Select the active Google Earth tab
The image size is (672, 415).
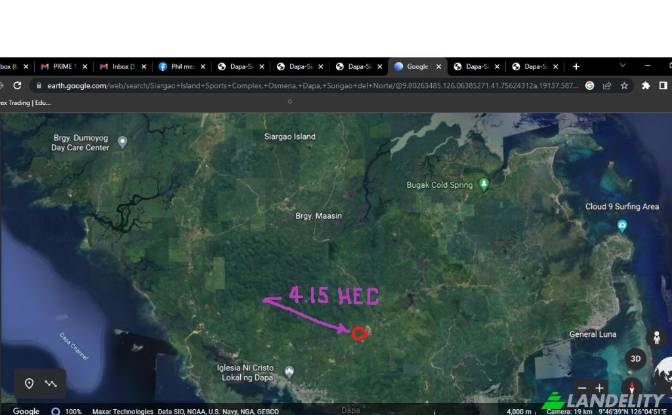point(418,66)
